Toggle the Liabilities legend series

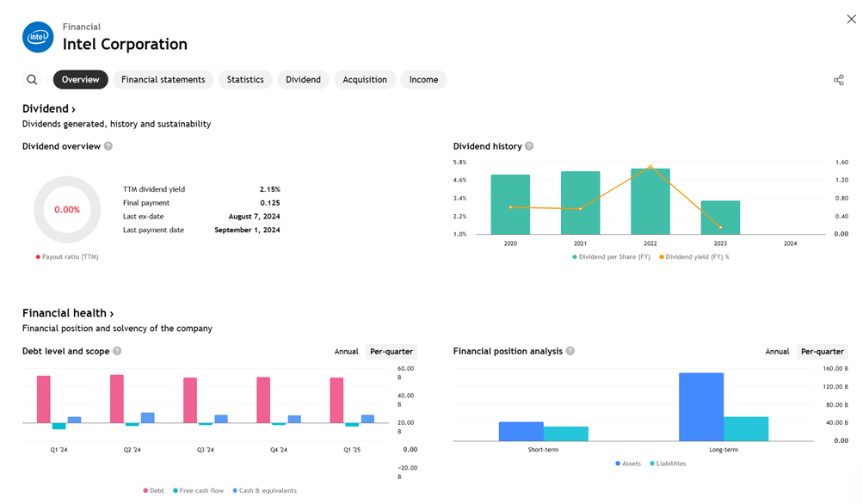click(668, 464)
